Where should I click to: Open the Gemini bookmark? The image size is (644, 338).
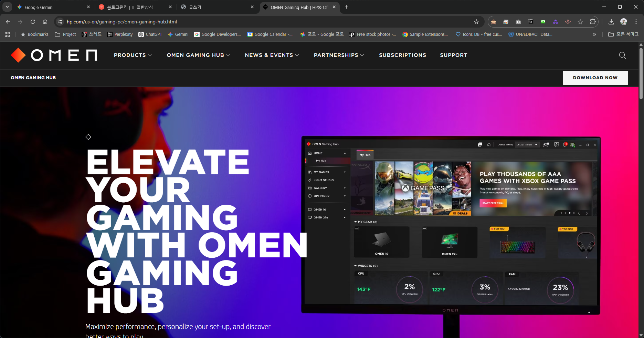point(178,34)
